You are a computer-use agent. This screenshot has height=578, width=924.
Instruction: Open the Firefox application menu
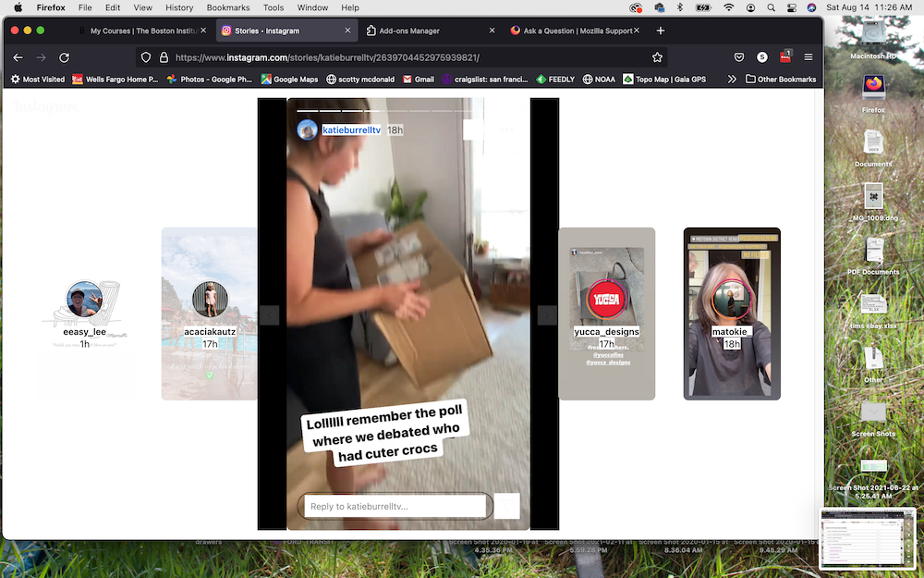pos(51,7)
